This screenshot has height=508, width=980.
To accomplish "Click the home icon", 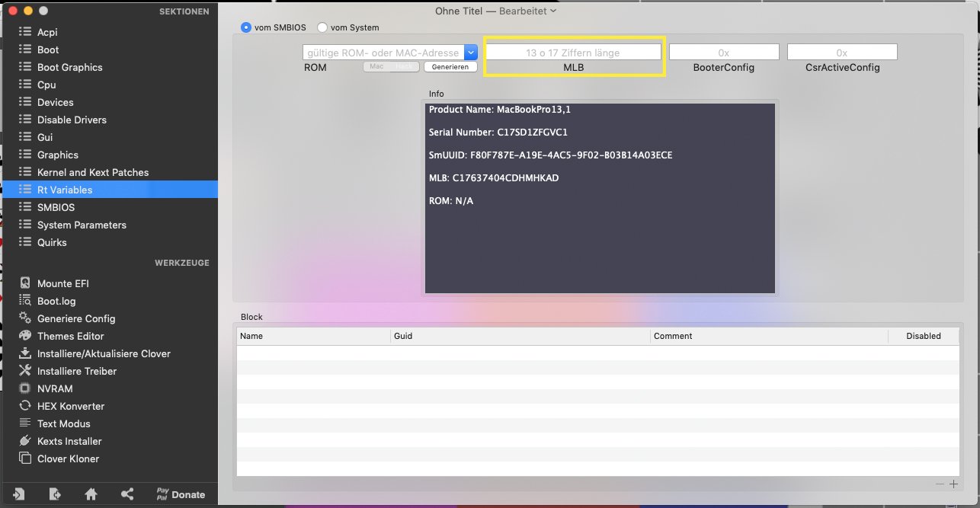I will pos(91,494).
